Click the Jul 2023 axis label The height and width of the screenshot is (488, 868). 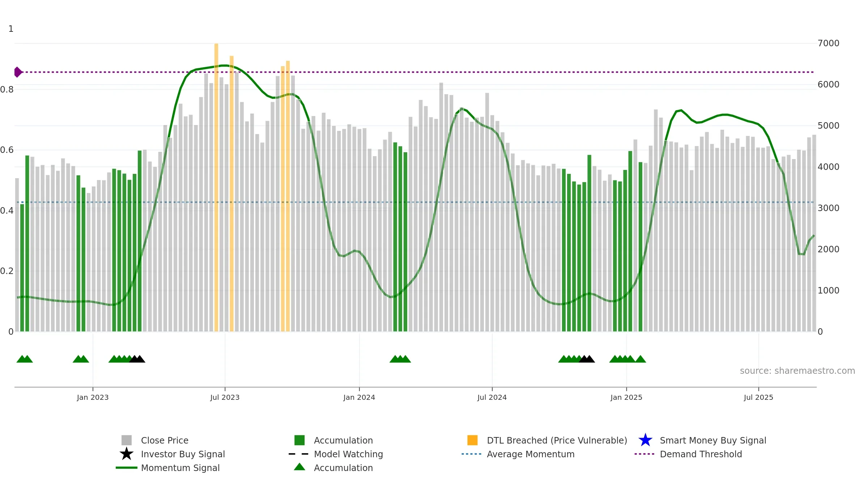click(225, 398)
